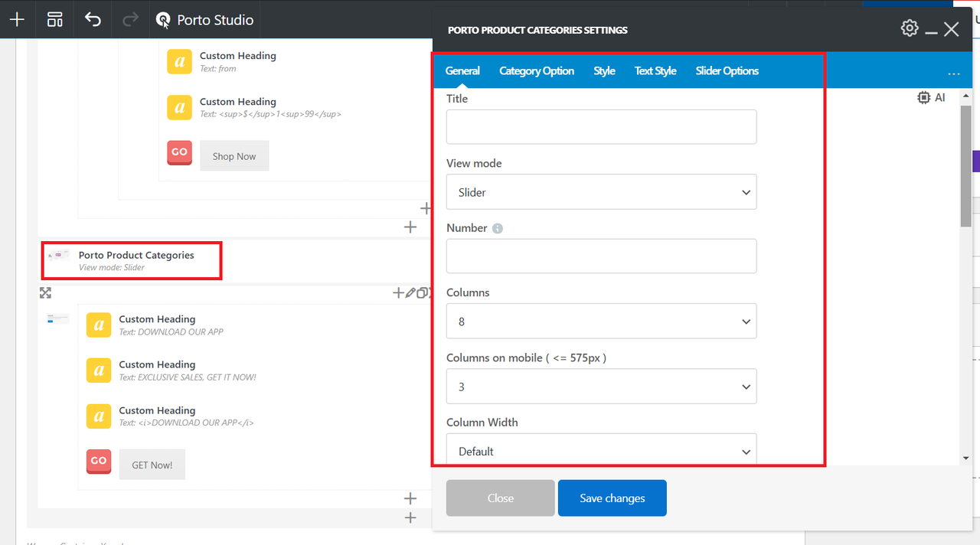Open the Templates icon in the top bar
Image resolution: width=980 pixels, height=545 pixels.
(55, 19)
